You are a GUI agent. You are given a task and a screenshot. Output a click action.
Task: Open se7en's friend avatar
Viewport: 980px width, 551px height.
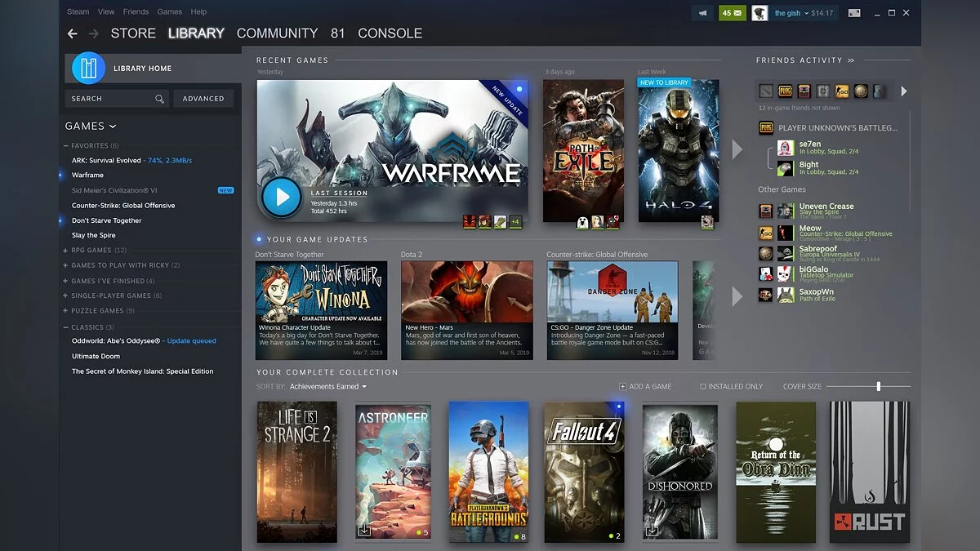(785, 148)
